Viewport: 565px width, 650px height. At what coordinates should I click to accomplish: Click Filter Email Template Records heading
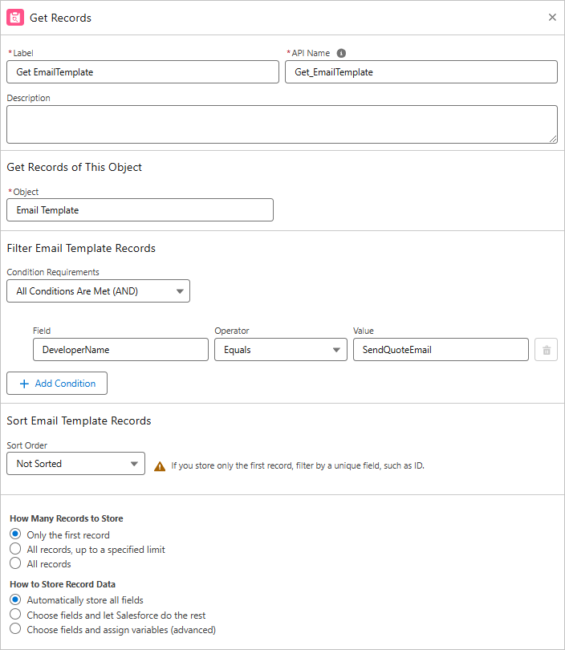click(81, 248)
